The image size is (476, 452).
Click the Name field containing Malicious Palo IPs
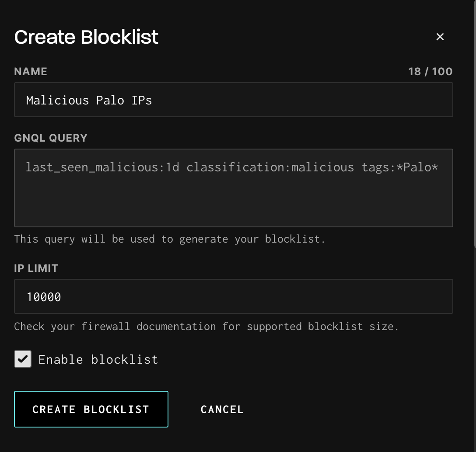click(233, 100)
